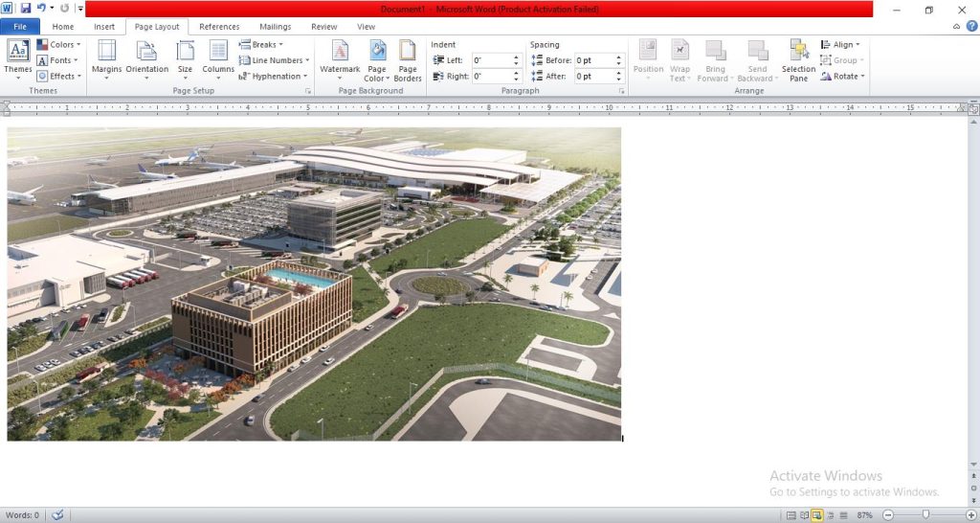Click the vertical scrollbar up arrow
The image size is (980, 523).
pyautogui.click(x=973, y=122)
